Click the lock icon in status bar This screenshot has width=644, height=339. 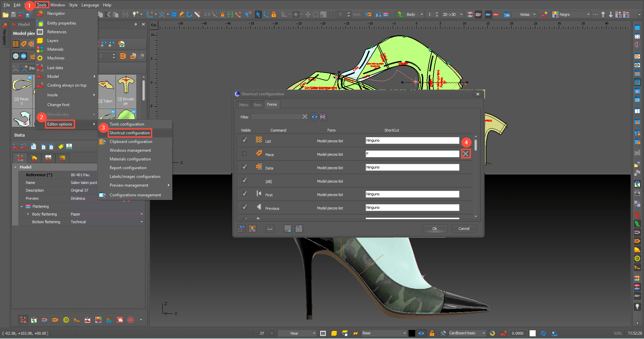pos(432,333)
